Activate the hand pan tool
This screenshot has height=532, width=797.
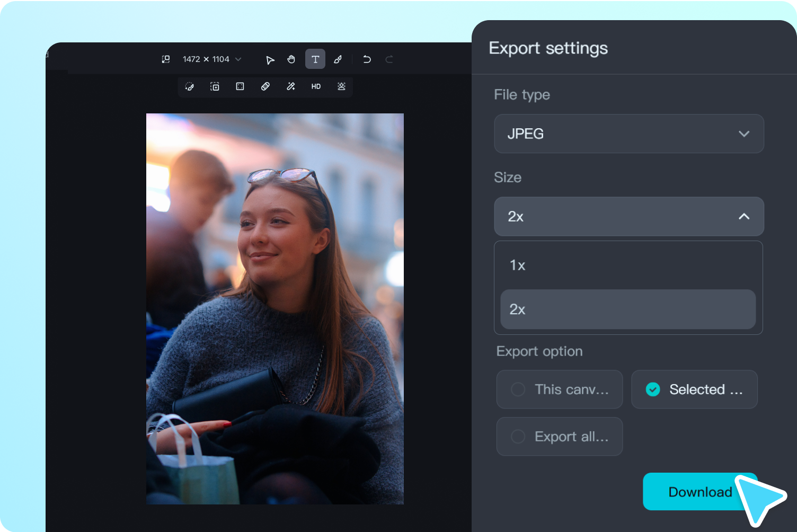pos(291,59)
